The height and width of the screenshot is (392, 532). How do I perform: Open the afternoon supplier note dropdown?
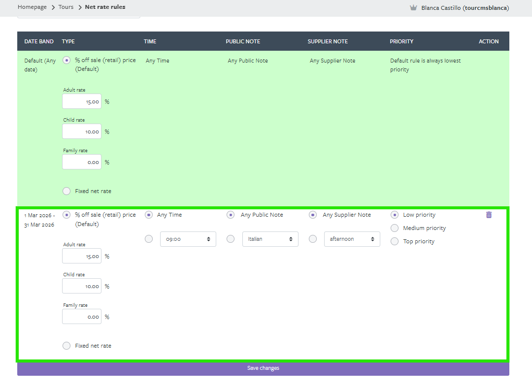[x=352, y=239]
